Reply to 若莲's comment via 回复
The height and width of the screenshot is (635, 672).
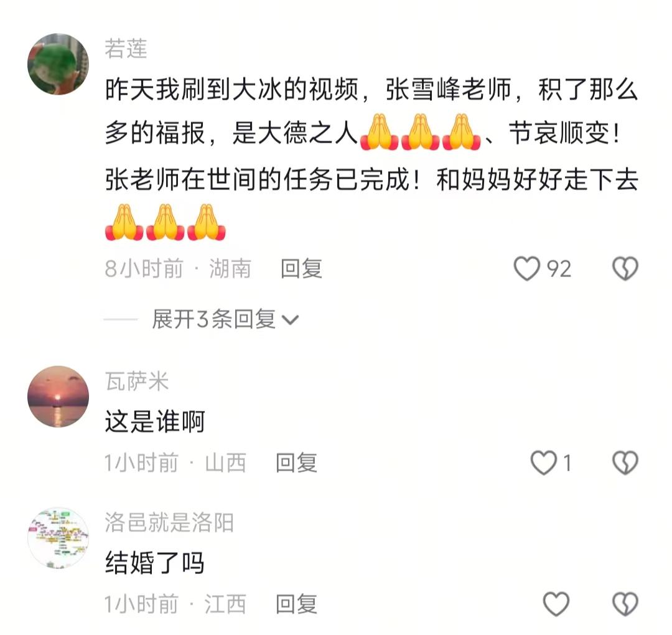(x=301, y=269)
